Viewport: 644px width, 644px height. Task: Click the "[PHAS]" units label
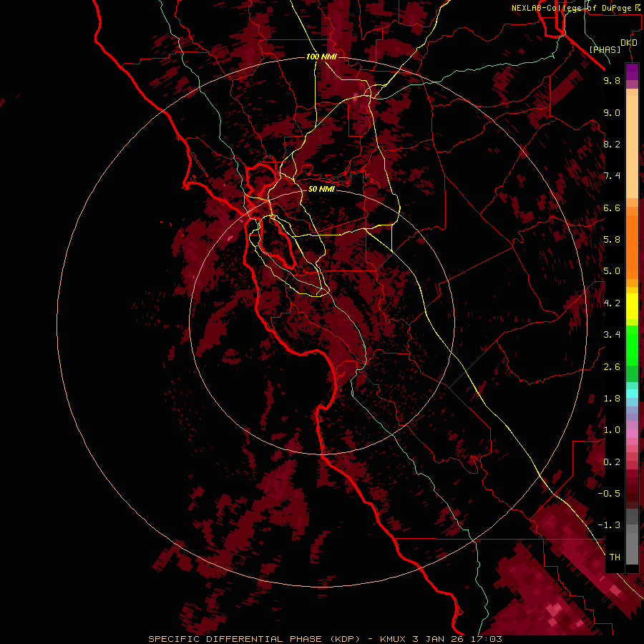(605, 49)
